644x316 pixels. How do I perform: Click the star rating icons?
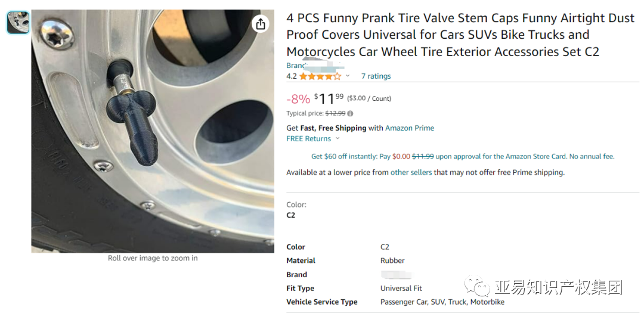(320, 76)
